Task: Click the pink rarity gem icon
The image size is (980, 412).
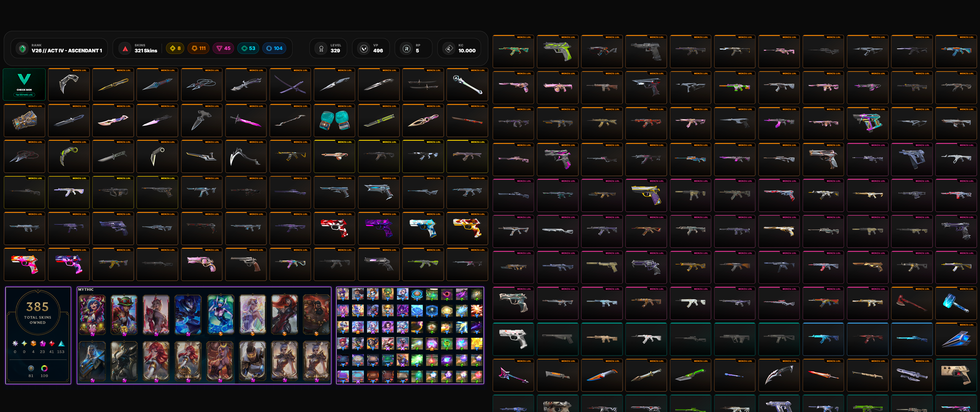Action: (x=43, y=344)
